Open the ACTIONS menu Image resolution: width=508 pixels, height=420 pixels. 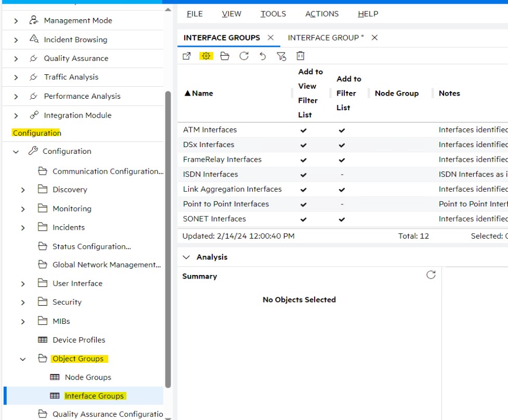click(x=321, y=14)
